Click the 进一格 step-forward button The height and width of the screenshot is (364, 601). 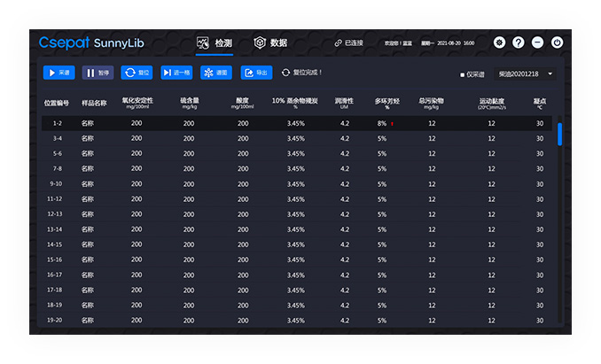(176, 73)
